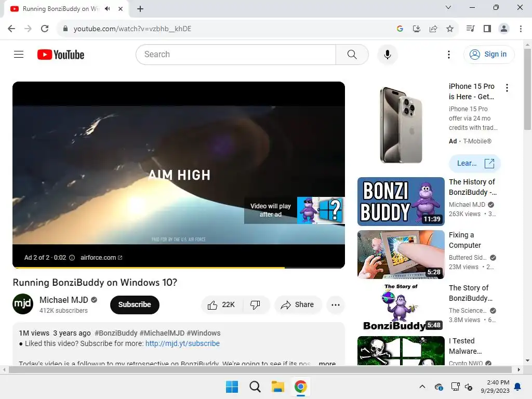Open the notification bell in tray

[518, 387]
